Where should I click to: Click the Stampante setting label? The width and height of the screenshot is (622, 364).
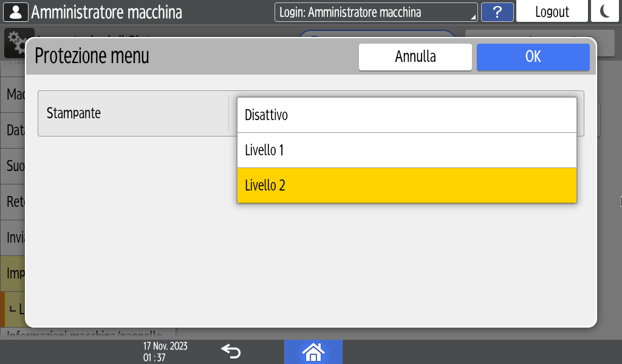click(x=74, y=113)
